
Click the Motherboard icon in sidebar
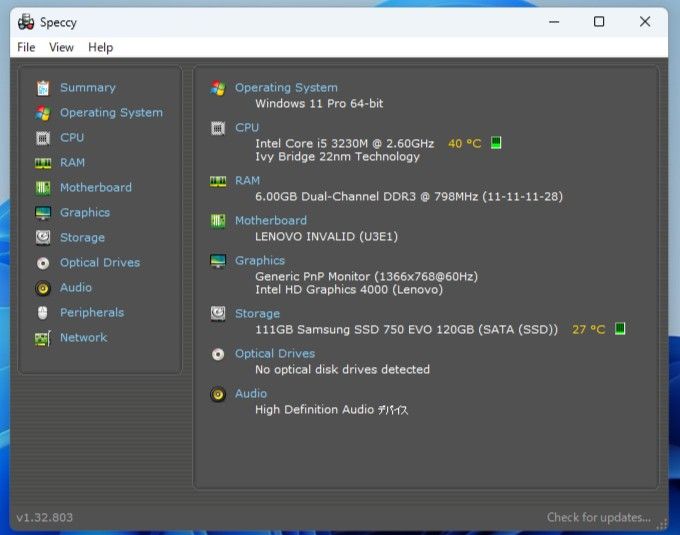pos(43,188)
